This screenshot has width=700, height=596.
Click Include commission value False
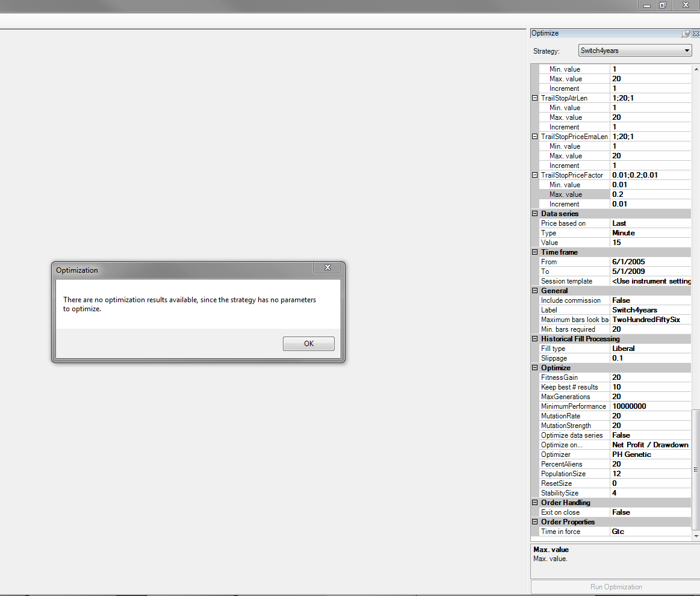(x=651, y=300)
